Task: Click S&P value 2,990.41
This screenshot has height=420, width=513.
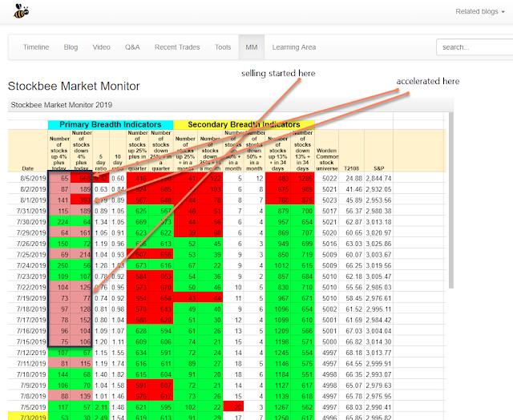Action: [x=378, y=407]
